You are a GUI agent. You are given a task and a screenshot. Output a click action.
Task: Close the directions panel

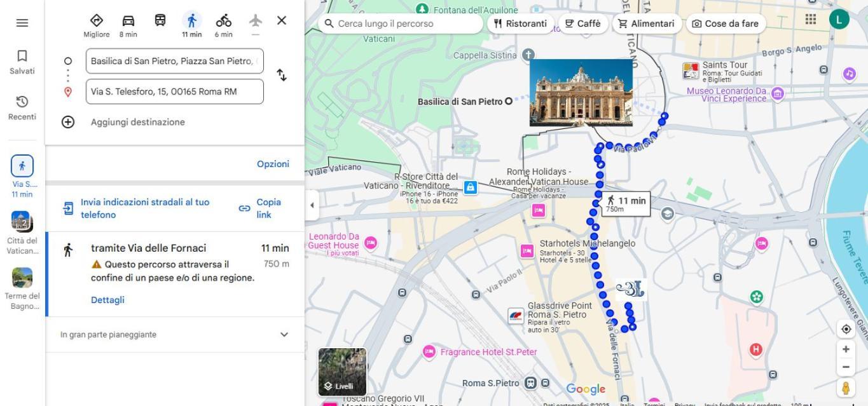coord(282,20)
